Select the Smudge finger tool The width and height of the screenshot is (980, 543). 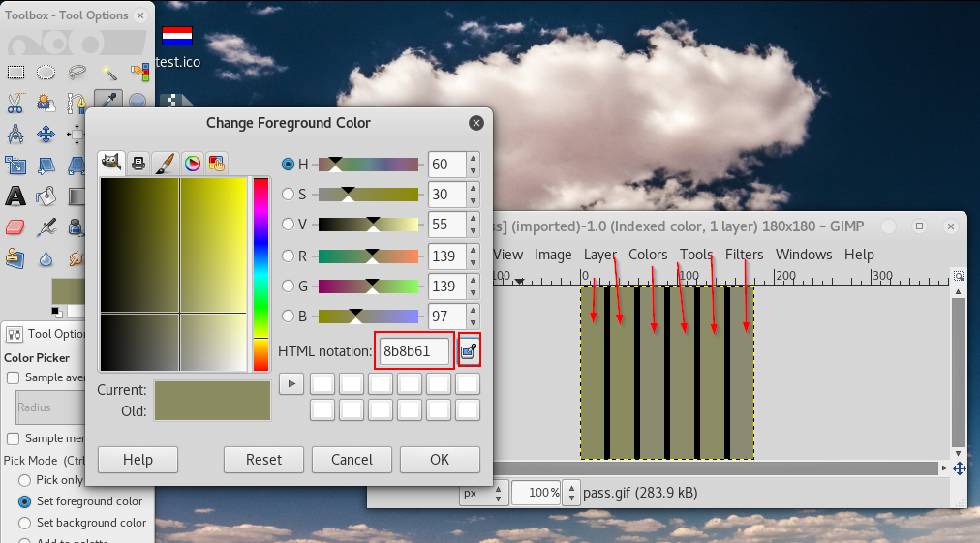point(76,258)
